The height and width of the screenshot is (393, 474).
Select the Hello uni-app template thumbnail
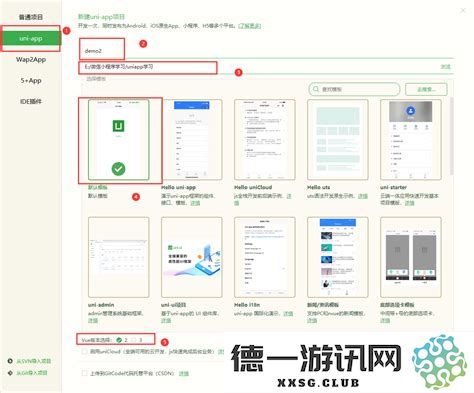coord(192,140)
